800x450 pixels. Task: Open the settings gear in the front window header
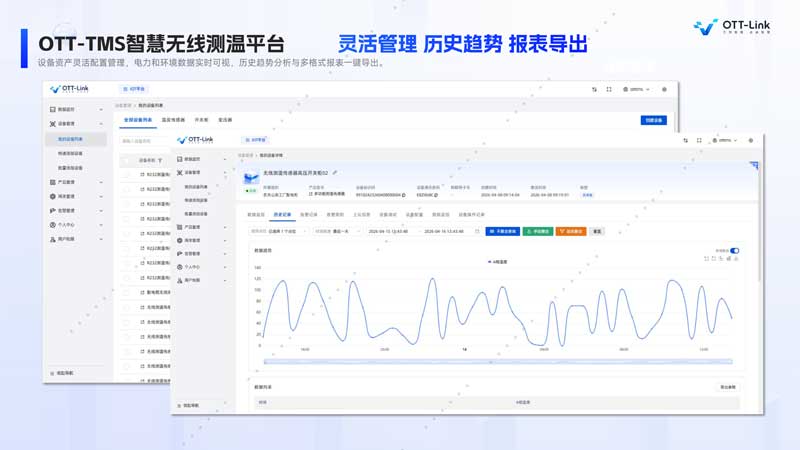click(751, 140)
